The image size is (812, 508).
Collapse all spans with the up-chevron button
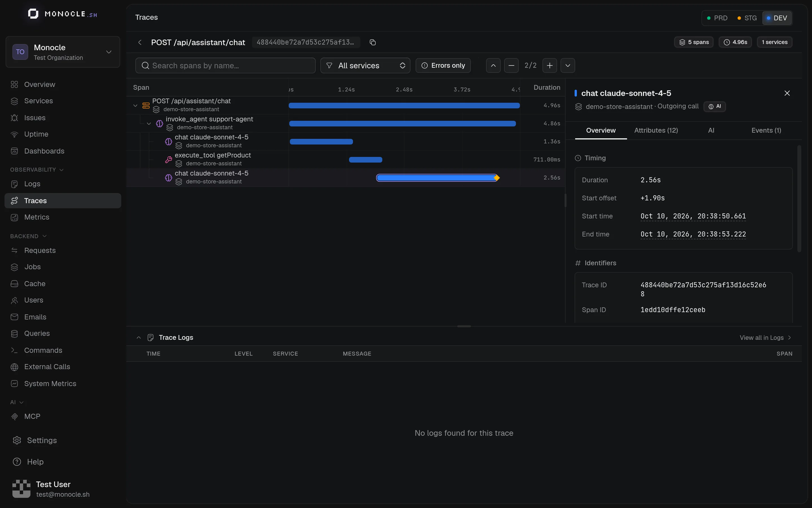[493, 65]
